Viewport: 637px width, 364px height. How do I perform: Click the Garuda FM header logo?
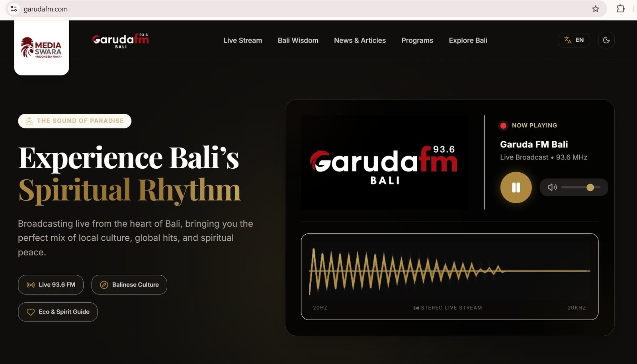click(x=121, y=41)
